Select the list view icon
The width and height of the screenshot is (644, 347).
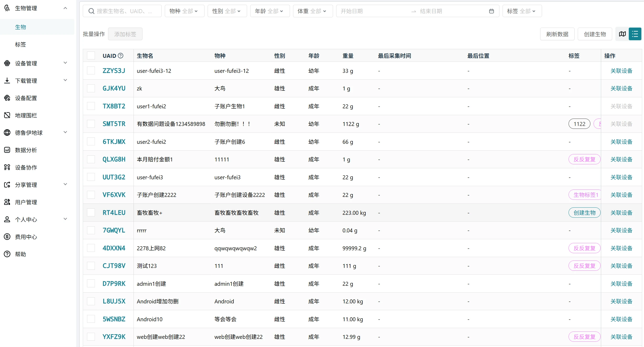(635, 34)
